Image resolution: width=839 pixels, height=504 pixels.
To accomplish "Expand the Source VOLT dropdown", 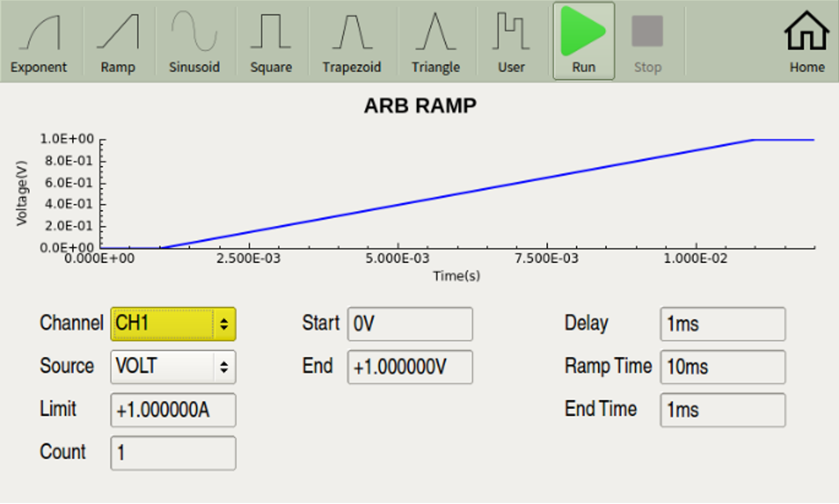I will coord(173,367).
